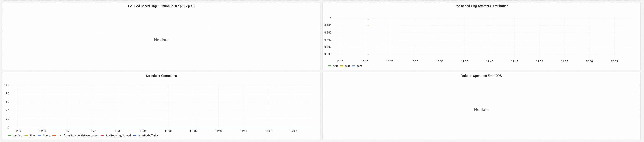This screenshot has width=644, height=142.
Task: Click the orange transformNodesWithReservation color swatch
Action: click(x=54, y=136)
